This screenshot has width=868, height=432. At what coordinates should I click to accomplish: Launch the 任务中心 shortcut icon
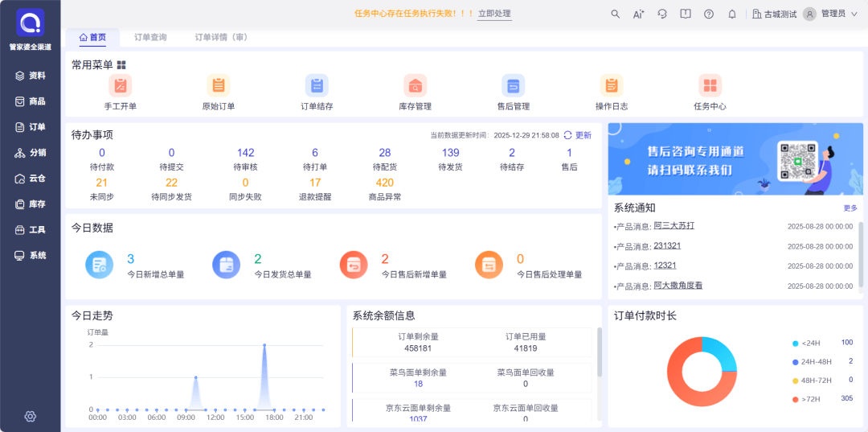pyautogui.click(x=710, y=85)
